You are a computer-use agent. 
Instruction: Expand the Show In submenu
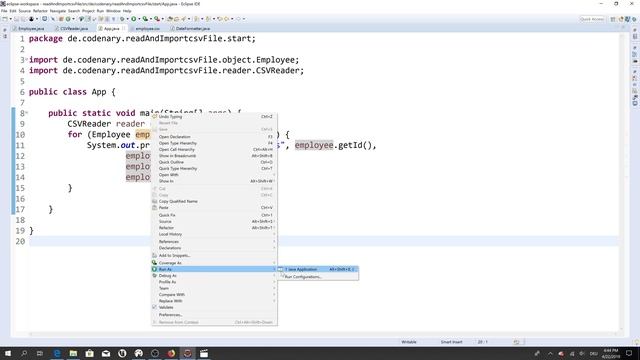point(214,181)
